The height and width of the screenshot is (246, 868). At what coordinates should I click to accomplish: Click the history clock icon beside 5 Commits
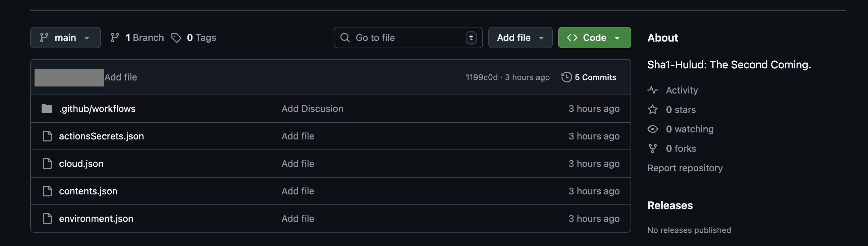click(x=566, y=77)
